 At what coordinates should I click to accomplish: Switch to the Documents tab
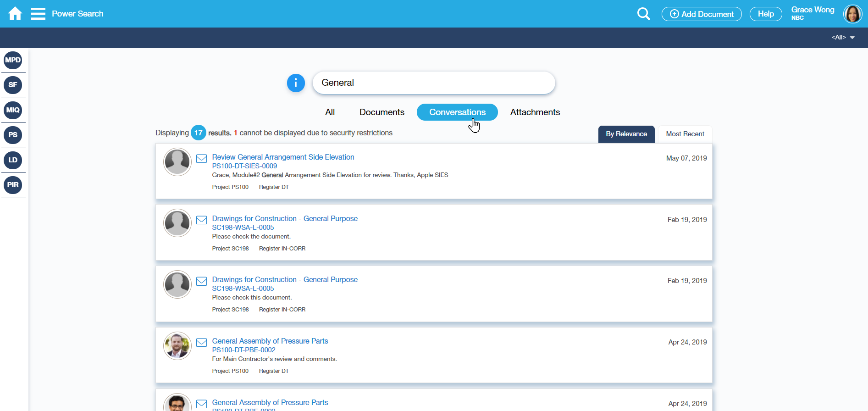pos(381,112)
